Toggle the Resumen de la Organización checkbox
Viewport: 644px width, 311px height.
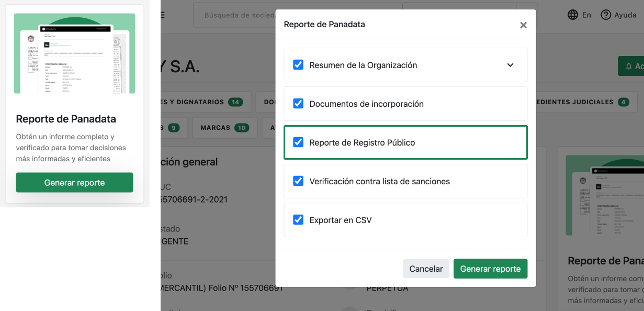point(298,65)
